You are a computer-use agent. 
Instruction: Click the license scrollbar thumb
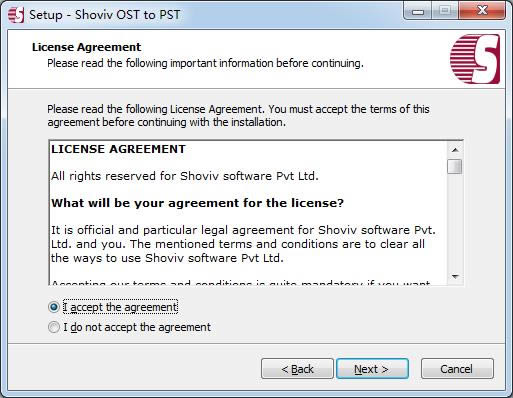tap(455, 166)
